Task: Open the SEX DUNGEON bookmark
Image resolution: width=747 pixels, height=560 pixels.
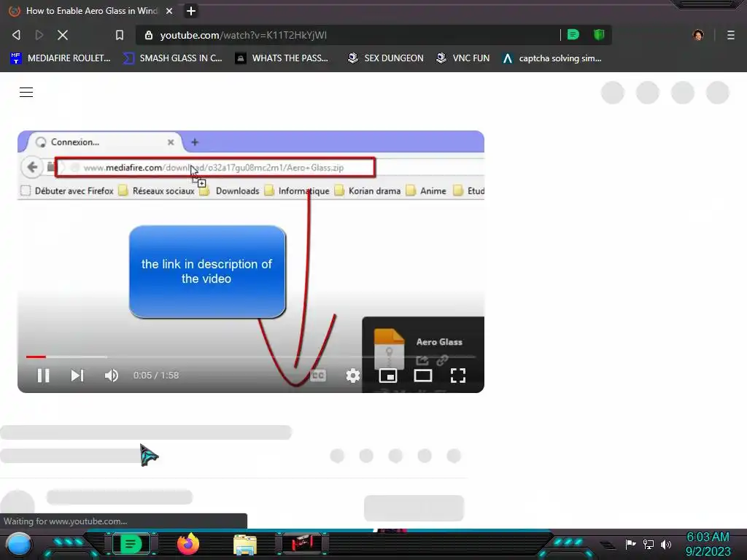Action: pos(385,58)
